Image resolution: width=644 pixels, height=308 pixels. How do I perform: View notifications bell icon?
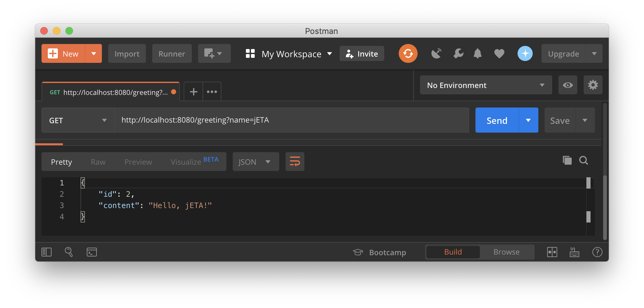click(478, 53)
